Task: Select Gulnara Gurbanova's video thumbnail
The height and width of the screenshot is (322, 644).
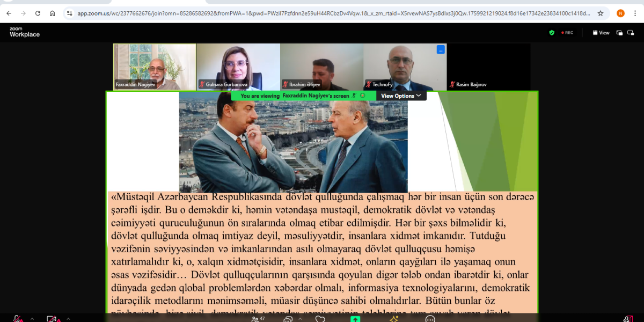Action: (238, 67)
